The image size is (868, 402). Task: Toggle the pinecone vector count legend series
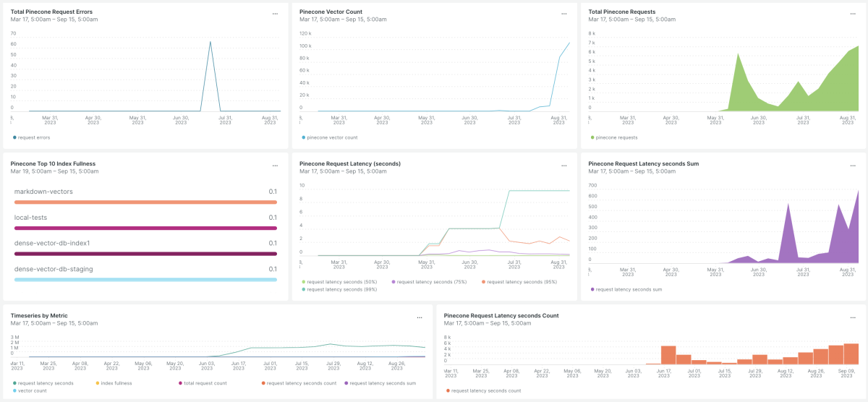(x=329, y=137)
